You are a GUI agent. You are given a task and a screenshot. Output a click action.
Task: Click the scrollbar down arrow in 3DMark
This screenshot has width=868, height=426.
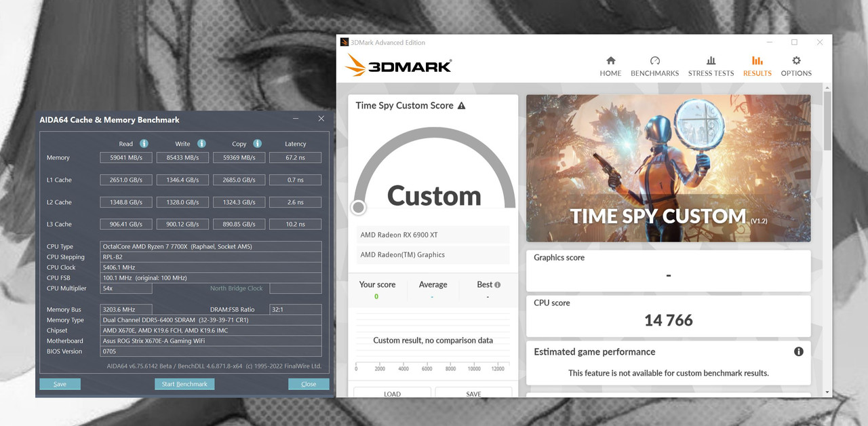[x=827, y=392]
